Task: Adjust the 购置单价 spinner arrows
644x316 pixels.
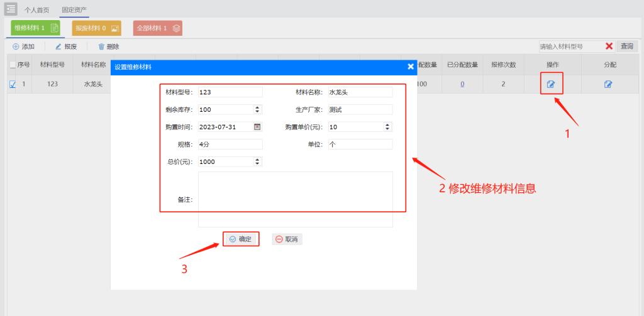Action: click(x=387, y=127)
